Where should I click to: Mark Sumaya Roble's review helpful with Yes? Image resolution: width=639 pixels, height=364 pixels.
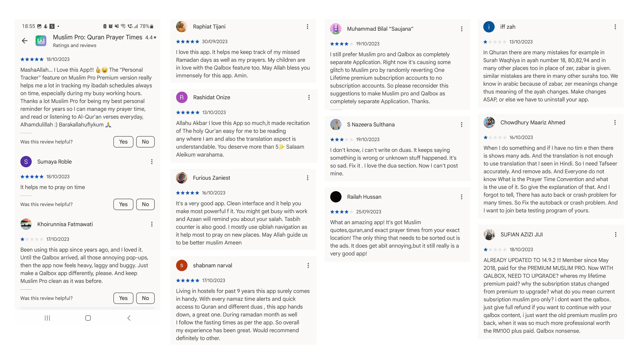(123, 204)
